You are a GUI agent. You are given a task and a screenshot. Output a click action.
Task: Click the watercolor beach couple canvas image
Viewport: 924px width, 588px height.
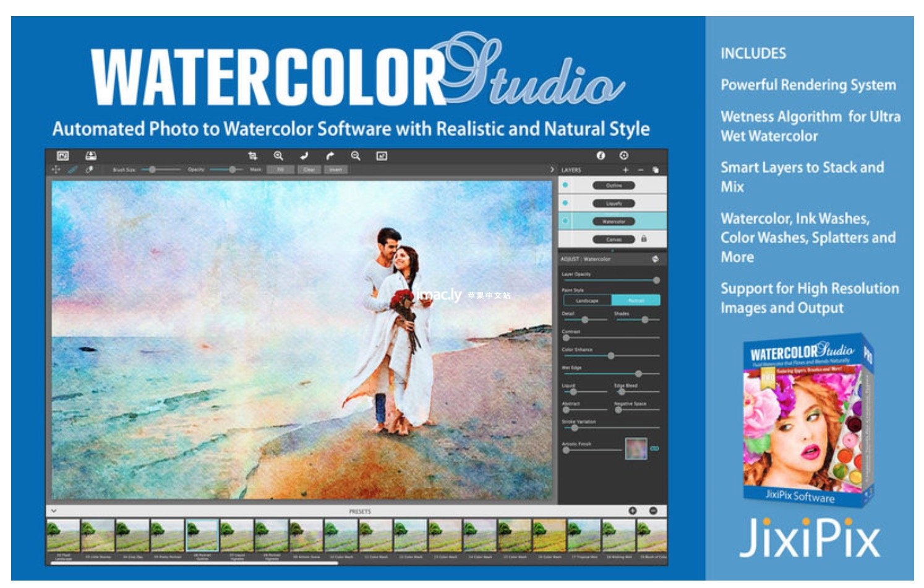[x=302, y=340]
